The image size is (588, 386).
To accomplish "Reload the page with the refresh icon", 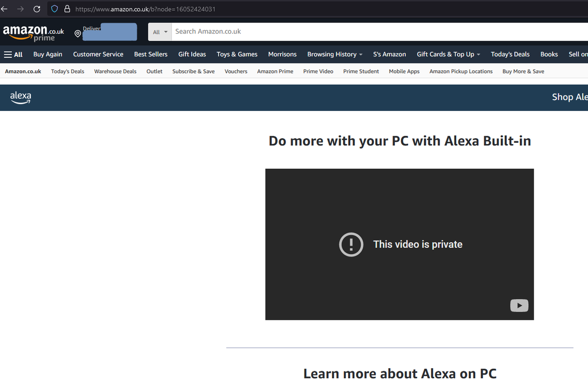I will pyautogui.click(x=37, y=9).
